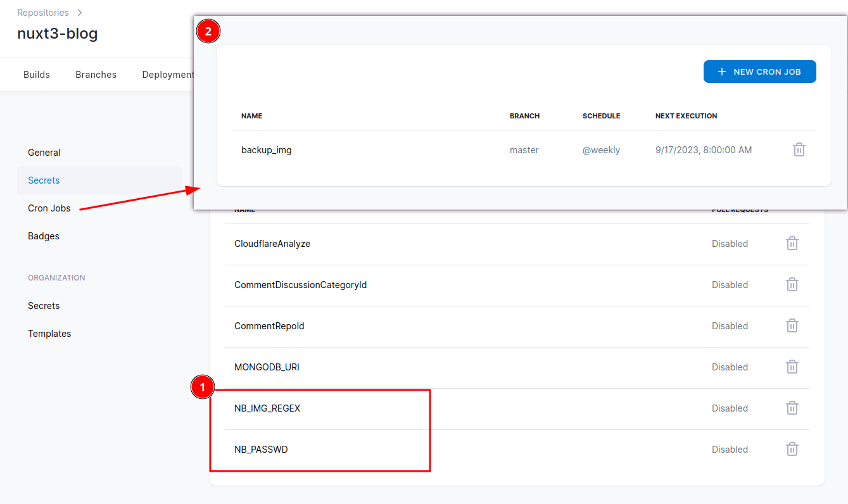Select repository Secrets in sidebar
Viewport: 848px width, 504px height.
44,180
